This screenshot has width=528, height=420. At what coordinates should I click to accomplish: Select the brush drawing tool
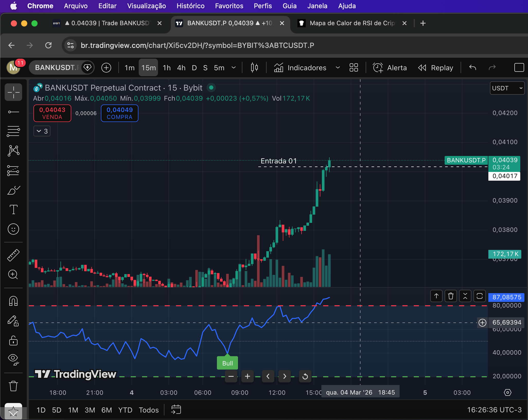pyautogui.click(x=13, y=190)
